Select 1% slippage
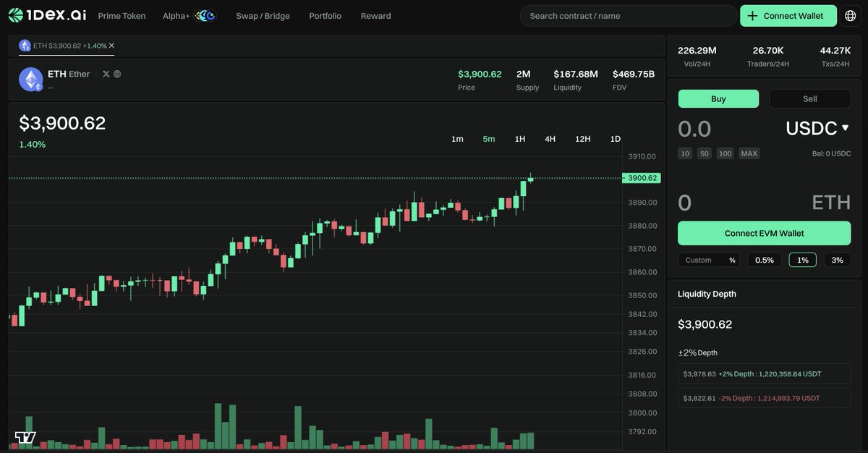 tap(803, 260)
